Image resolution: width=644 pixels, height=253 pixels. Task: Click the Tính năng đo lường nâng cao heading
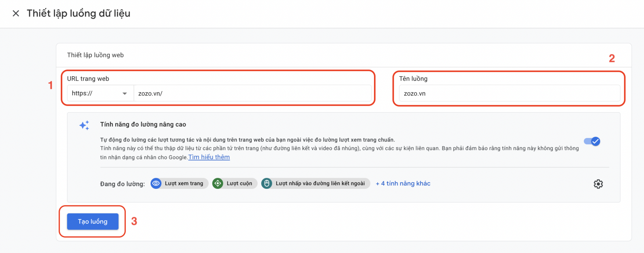143,124
